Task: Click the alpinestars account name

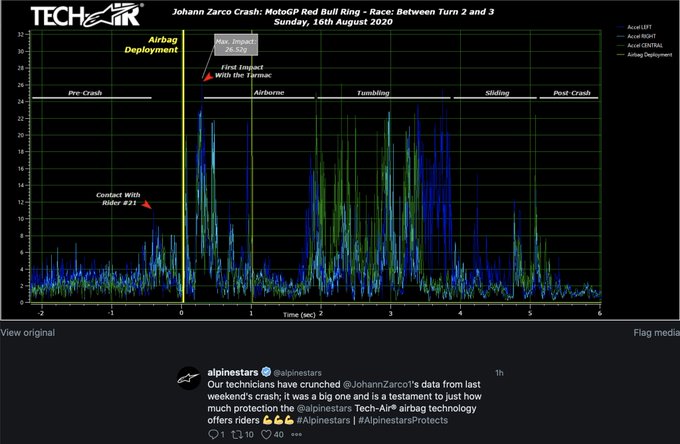Action: click(232, 372)
